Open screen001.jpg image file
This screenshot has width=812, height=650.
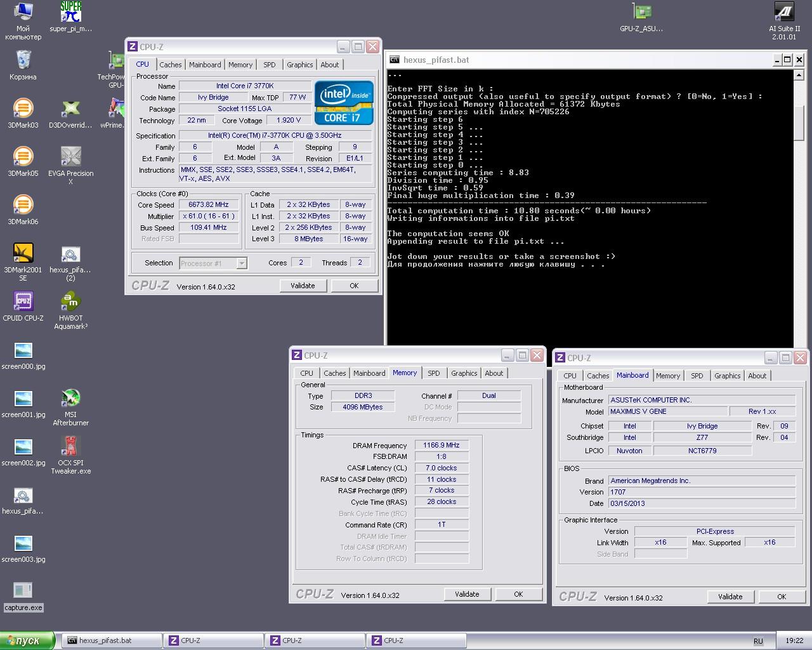point(23,402)
